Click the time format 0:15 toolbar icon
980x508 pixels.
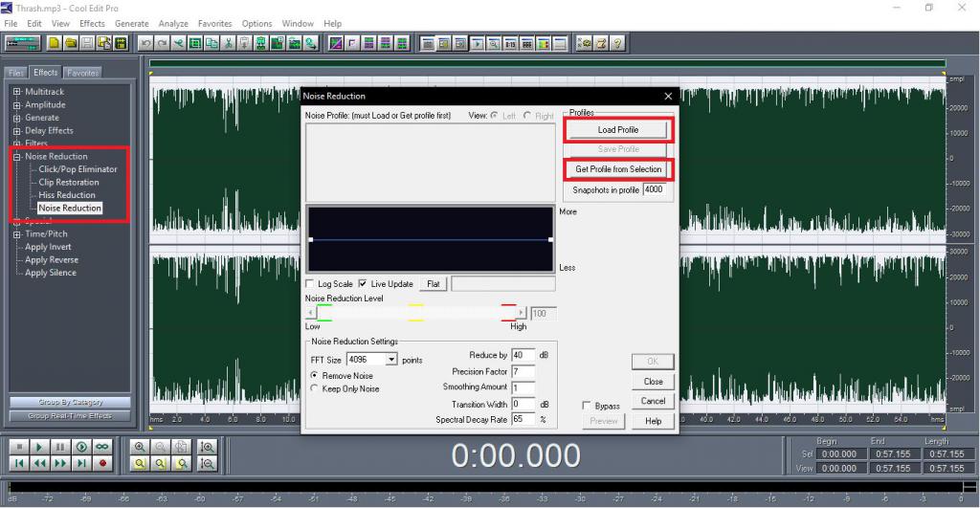510,43
